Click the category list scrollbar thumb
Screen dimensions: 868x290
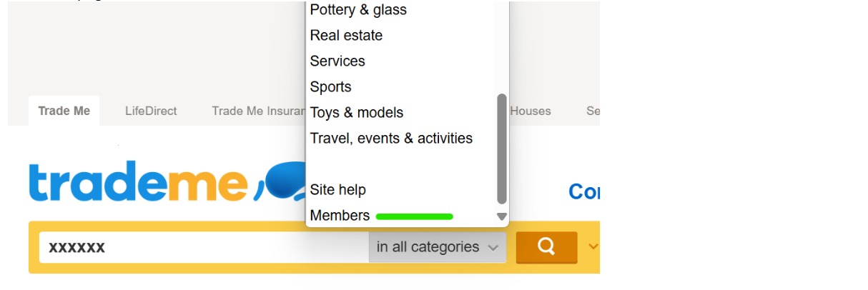(502, 149)
